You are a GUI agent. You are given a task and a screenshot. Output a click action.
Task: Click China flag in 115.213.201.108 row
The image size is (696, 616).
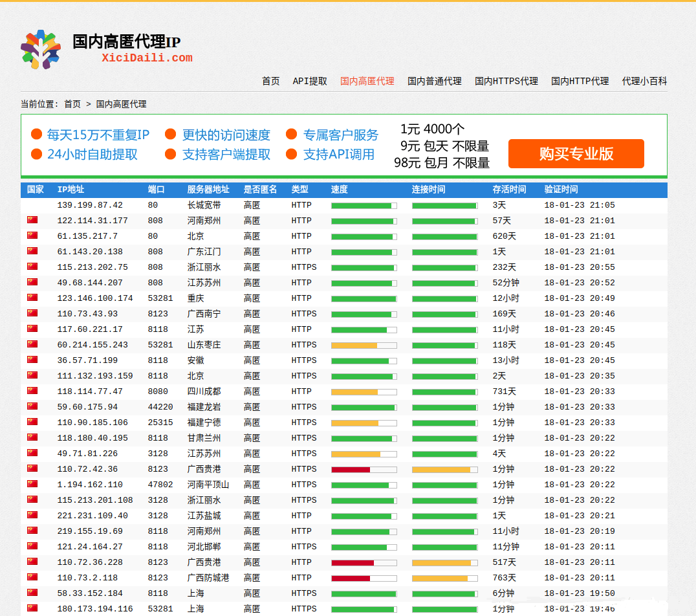click(x=32, y=500)
